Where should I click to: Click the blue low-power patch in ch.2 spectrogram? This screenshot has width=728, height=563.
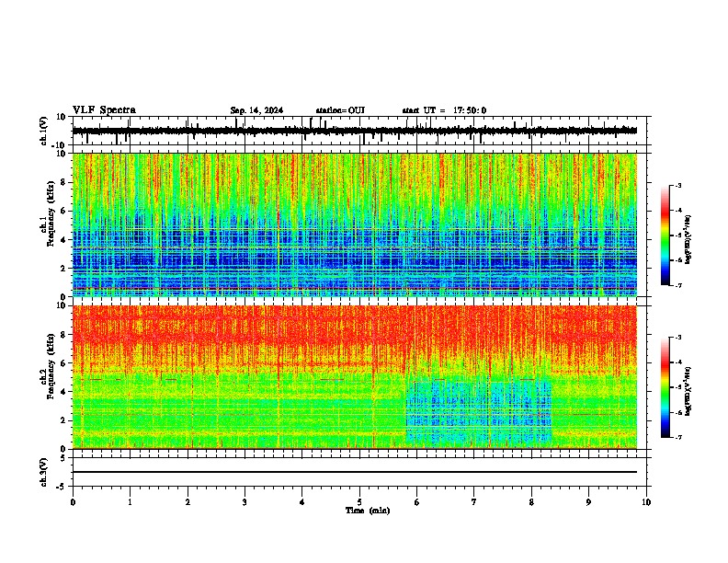(x=478, y=412)
